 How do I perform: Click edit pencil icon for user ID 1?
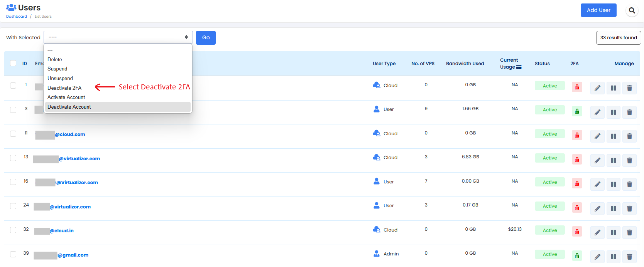[x=597, y=88]
